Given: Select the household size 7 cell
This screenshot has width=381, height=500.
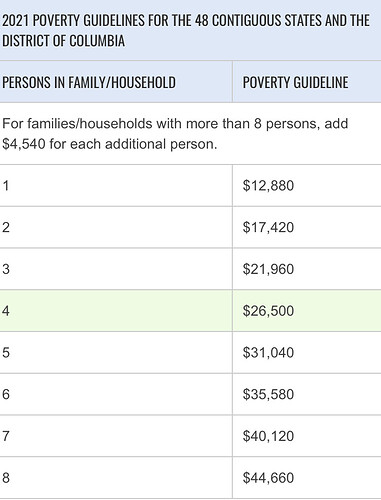Looking at the screenshot, I should point(116,436).
